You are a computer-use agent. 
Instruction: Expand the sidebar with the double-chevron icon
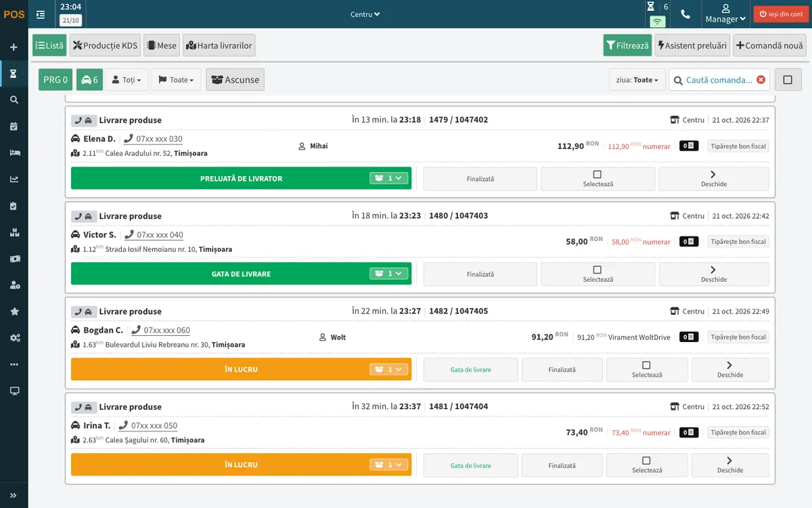click(x=14, y=495)
